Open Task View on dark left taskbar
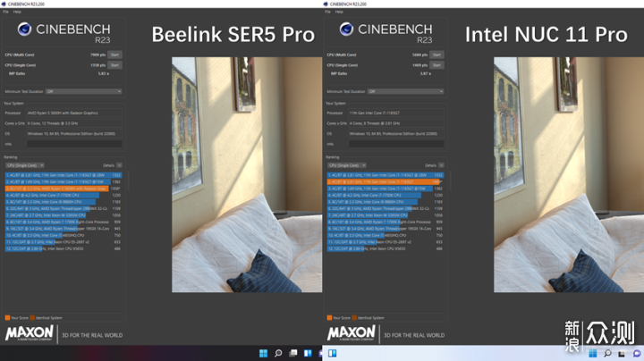The height and width of the screenshot is (361, 644). 292,353
